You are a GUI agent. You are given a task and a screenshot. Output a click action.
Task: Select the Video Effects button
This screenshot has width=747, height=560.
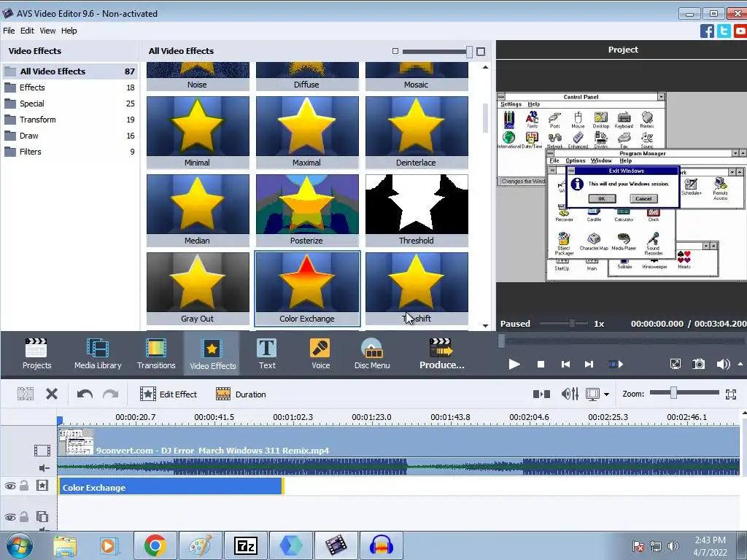click(x=212, y=354)
